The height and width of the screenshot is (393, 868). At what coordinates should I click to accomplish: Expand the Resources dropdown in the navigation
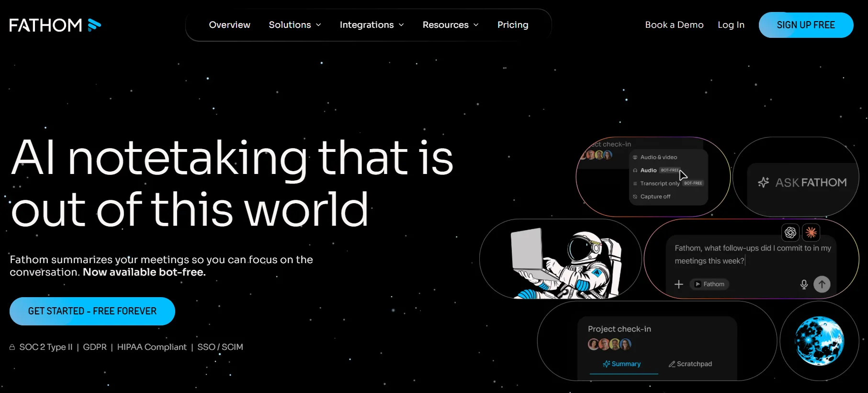(451, 25)
